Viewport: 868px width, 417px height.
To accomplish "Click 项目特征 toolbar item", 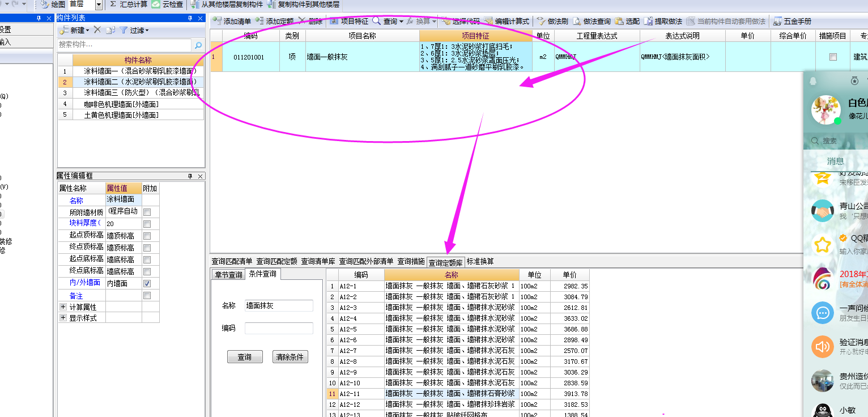I will coord(348,21).
